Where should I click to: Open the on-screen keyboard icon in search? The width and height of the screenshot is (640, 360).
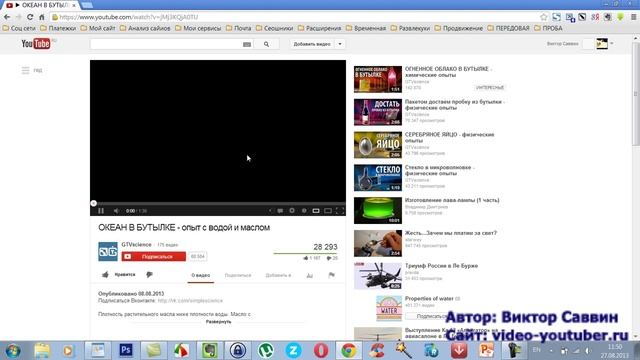point(247,44)
